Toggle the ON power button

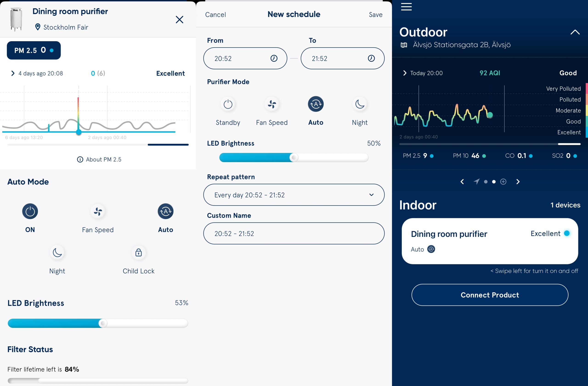[30, 211]
